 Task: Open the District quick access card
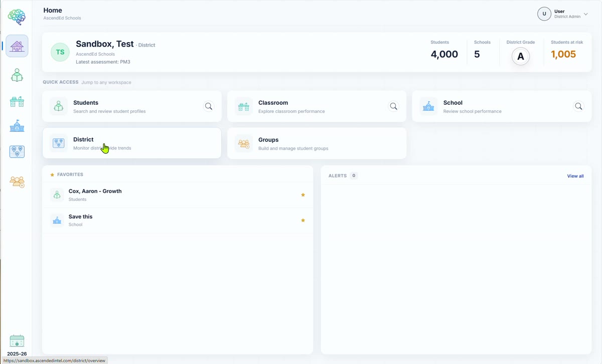pyautogui.click(x=132, y=143)
